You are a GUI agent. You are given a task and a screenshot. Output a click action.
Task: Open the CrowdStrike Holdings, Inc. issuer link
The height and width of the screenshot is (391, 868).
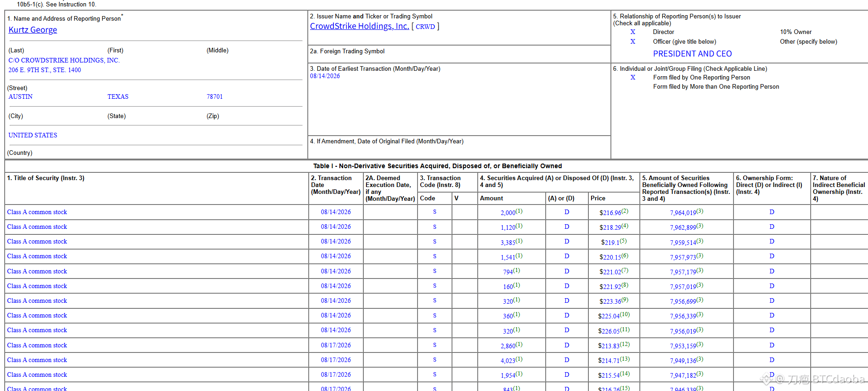point(359,26)
